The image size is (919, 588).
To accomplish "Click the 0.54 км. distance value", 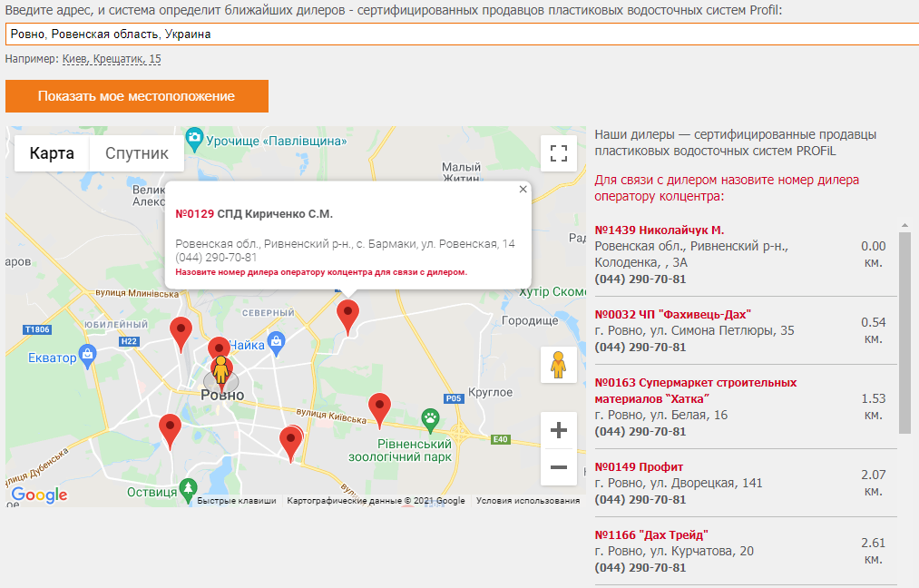I will (874, 330).
